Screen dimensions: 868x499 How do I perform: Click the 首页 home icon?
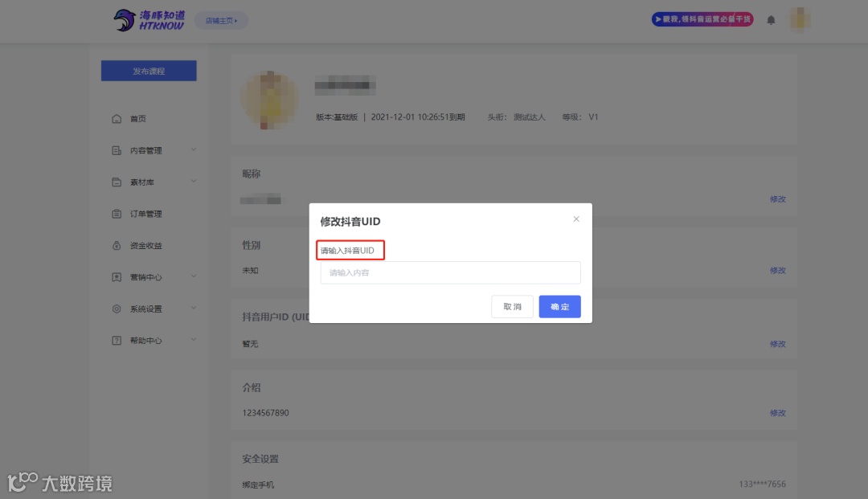(117, 118)
